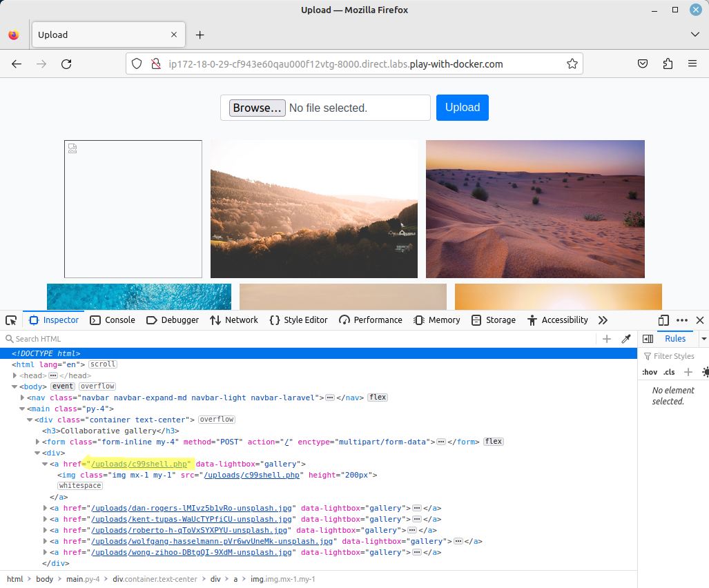Click the Browse… file button

coord(257,108)
